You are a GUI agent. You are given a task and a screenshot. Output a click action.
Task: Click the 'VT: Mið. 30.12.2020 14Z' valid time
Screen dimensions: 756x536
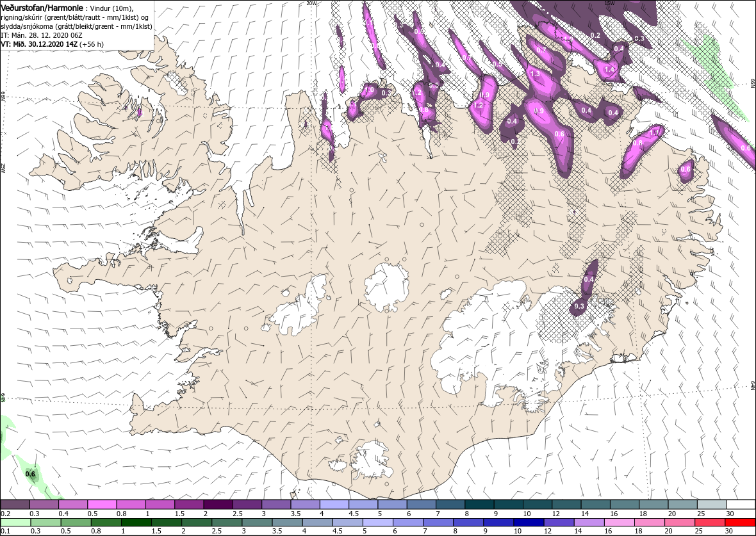40,44
